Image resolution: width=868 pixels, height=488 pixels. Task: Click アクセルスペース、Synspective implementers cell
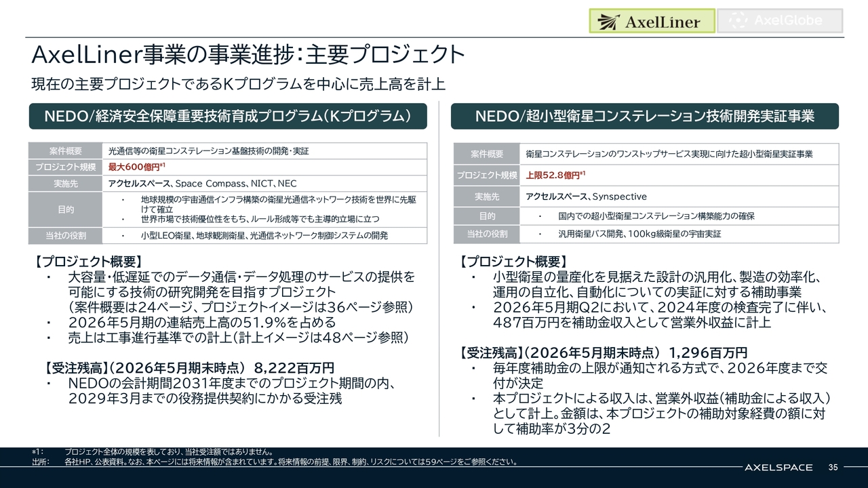click(679, 197)
